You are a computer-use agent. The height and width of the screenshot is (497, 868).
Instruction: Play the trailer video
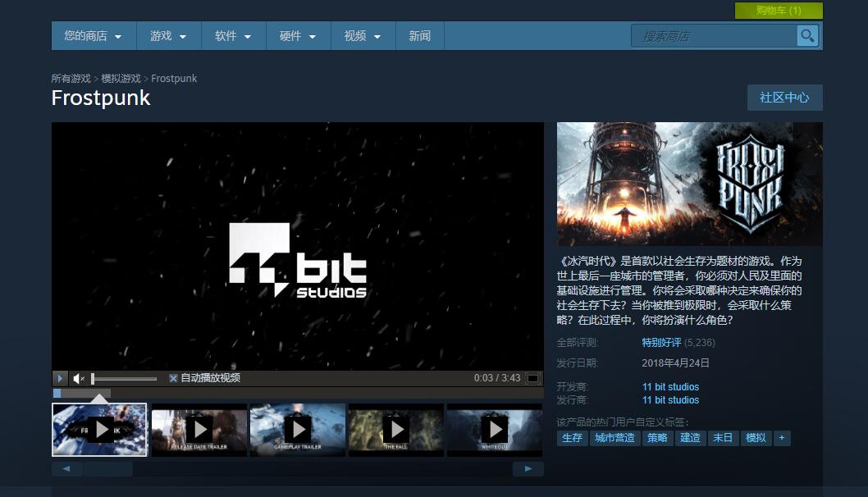60,379
